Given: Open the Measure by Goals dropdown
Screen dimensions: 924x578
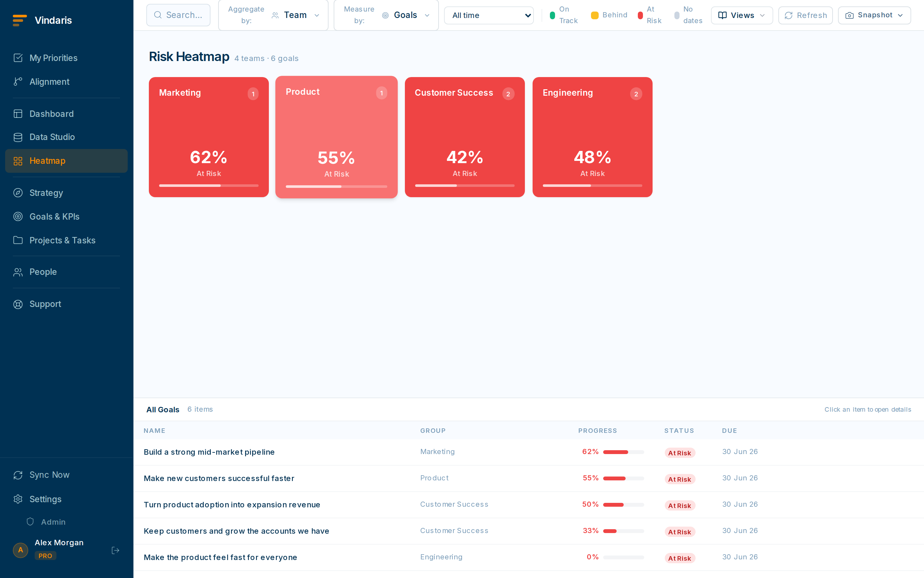Looking at the screenshot, I should click(386, 15).
